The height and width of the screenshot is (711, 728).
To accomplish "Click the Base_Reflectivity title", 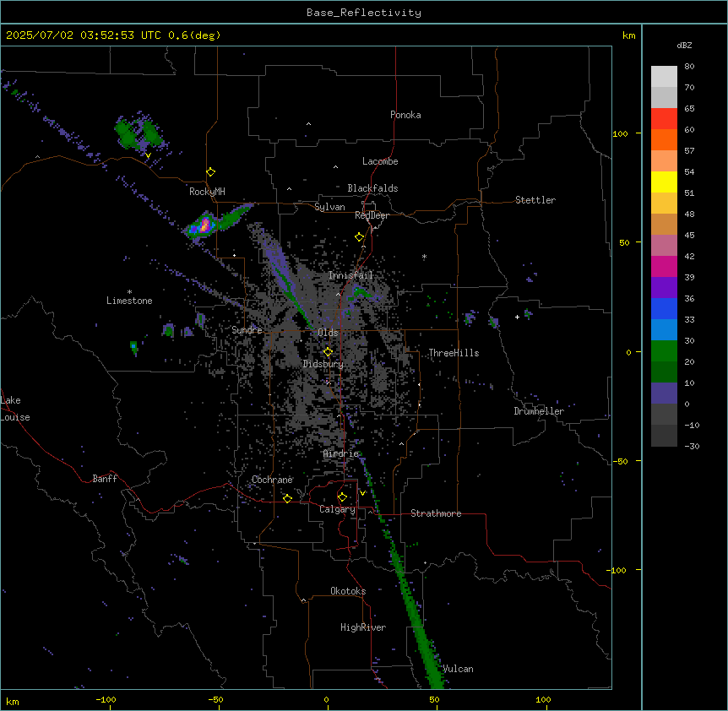I will coord(364,13).
